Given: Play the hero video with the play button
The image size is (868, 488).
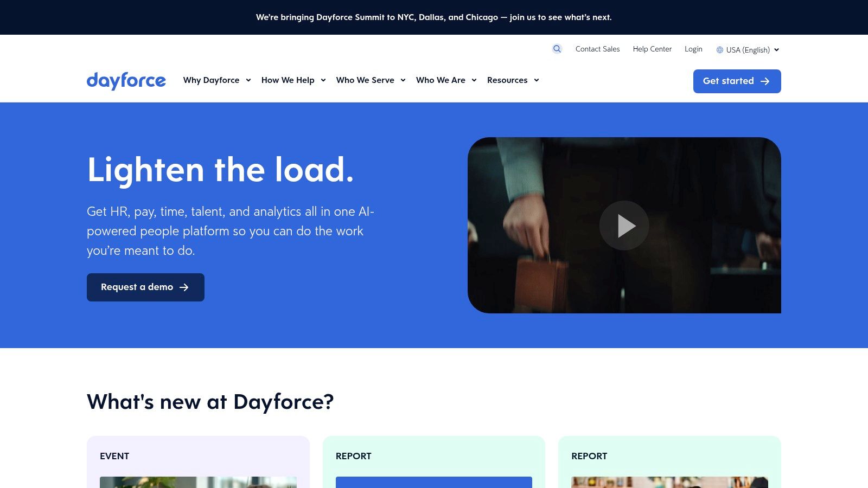Looking at the screenshot, I should pyautogui.click(x=624, y=225).
